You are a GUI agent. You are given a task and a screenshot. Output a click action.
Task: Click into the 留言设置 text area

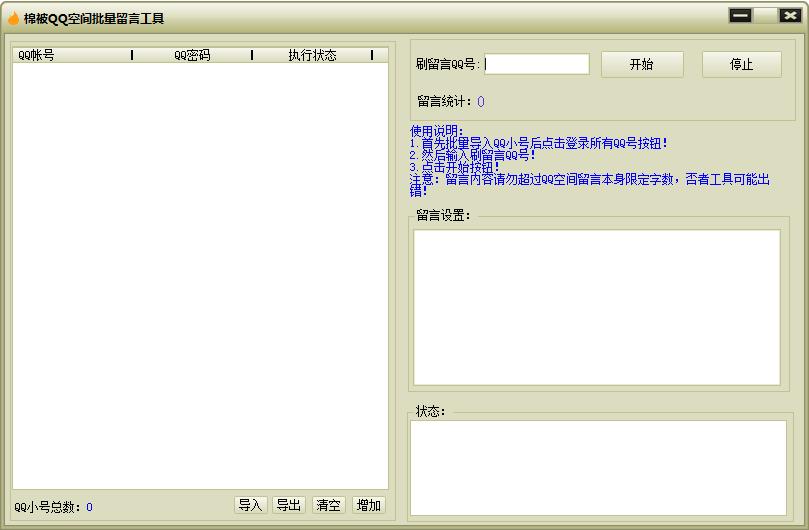point(596,307)
